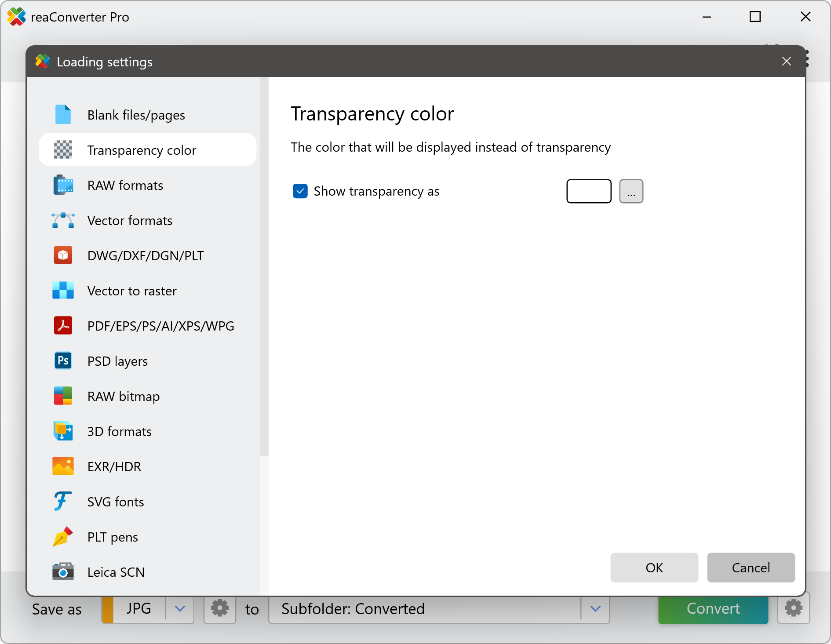Click the white transparency color swatch
Screen dimensions: 831x644
click(589, 191)
